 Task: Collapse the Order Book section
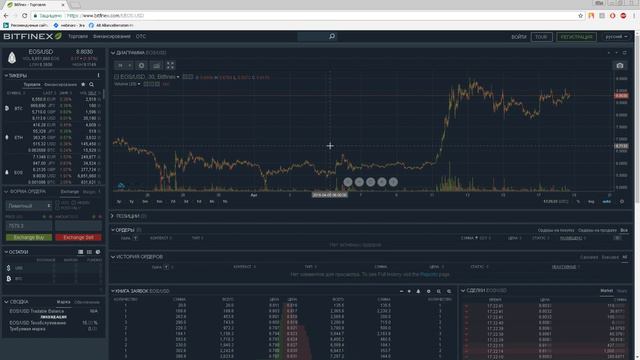[x=113, y=291]
